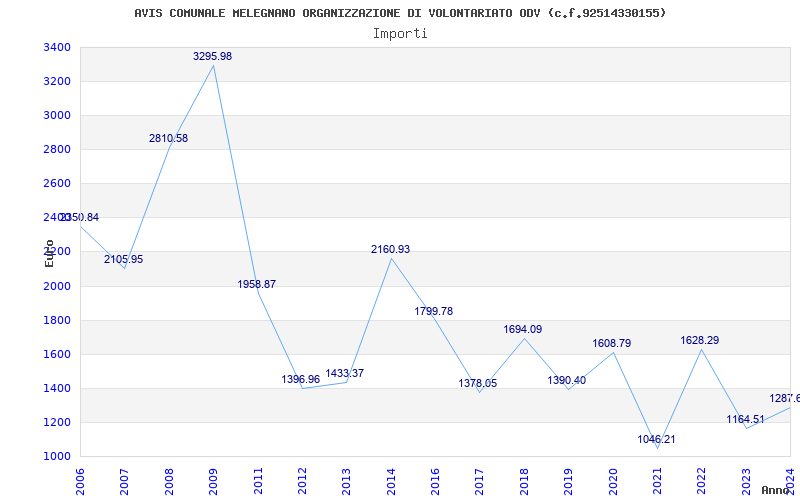The image size is (800, 500).
Task: Click the 1400 y-axis tick label
Action: (x=57, y=388)
